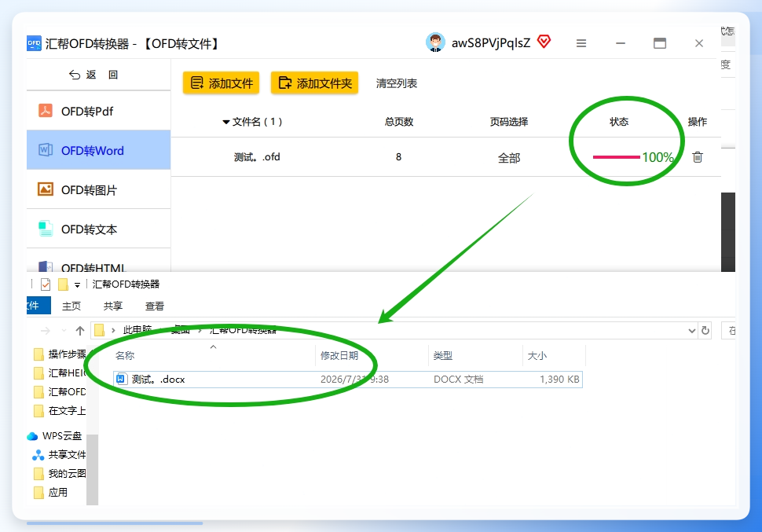Sort by 类型 column
762x532 pixels.
[x=443, y=355]
